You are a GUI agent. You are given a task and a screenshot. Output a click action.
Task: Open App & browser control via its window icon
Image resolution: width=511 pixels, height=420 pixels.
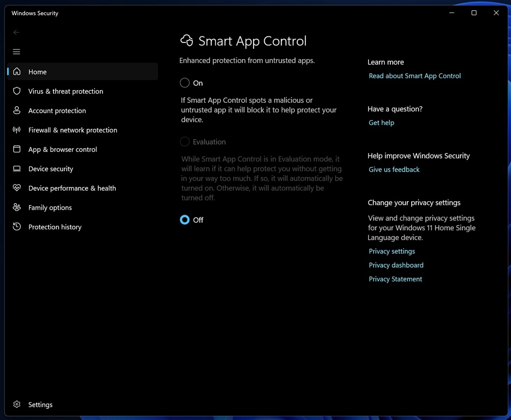16,149
